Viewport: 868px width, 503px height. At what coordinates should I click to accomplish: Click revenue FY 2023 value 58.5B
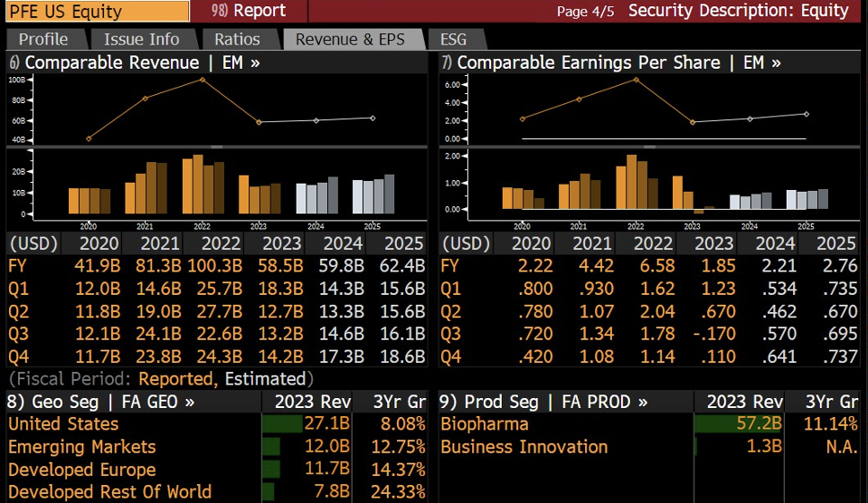pyautogui.click(x=280, y=266)
